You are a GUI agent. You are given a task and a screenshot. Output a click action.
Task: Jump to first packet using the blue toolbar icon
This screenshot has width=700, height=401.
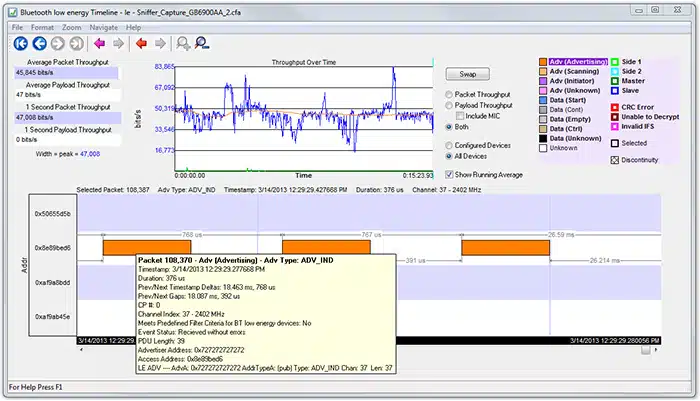click(21, 43)
